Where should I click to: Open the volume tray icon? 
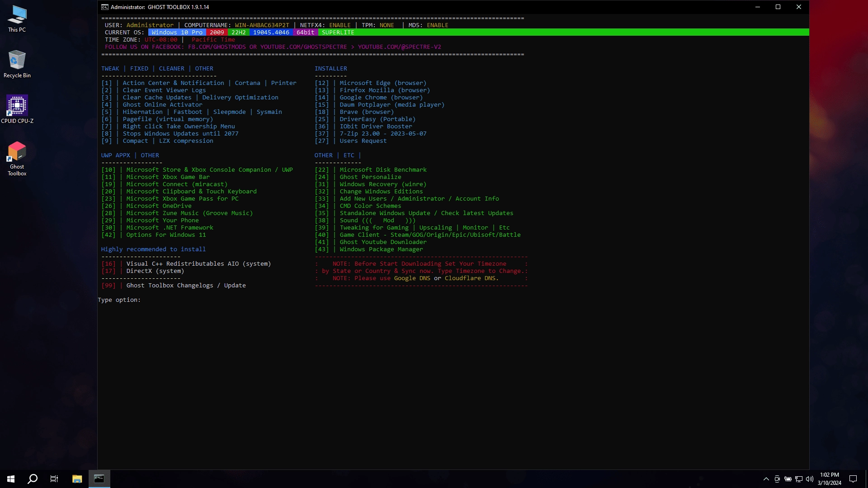tap(810, 479)
